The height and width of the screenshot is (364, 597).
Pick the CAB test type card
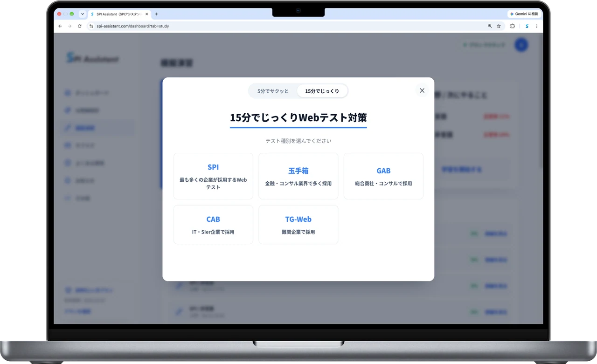tap(213, 225)
